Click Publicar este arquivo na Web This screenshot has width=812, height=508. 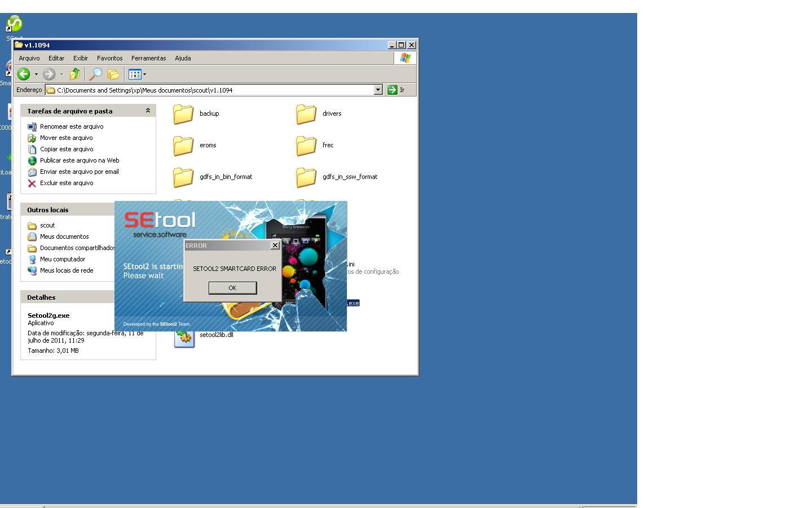click(80, 160)
